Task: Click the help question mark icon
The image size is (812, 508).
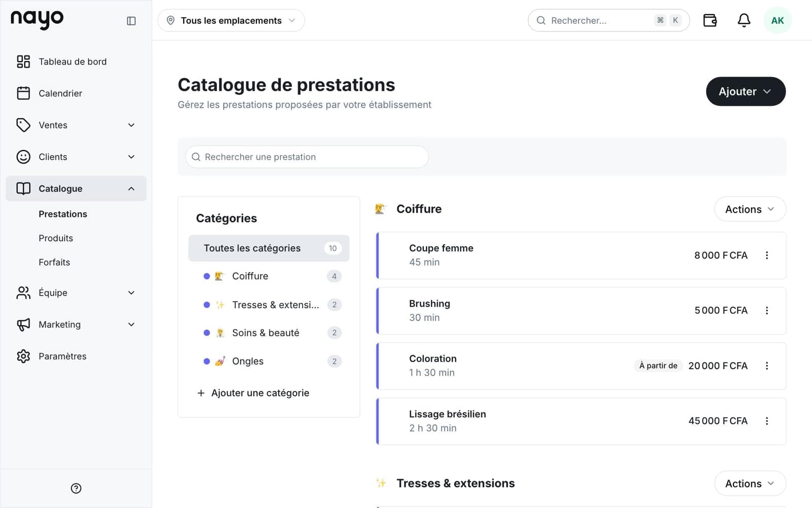Action: (76, 488)
